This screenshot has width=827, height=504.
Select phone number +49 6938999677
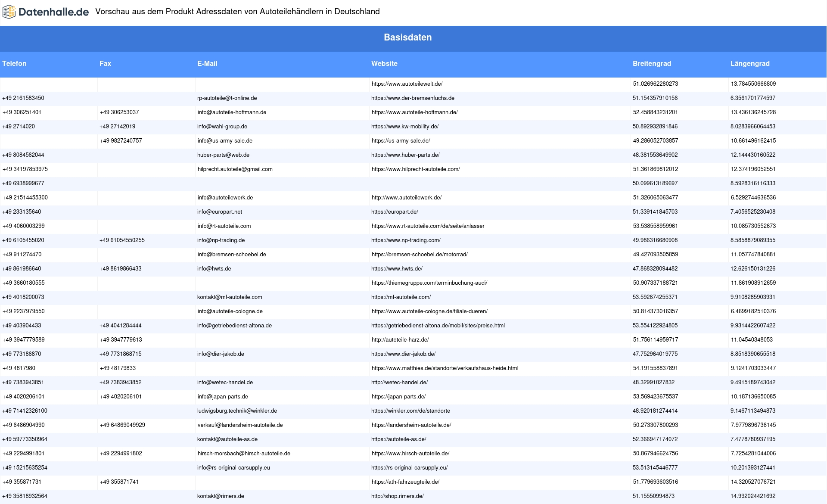[23, 184]
